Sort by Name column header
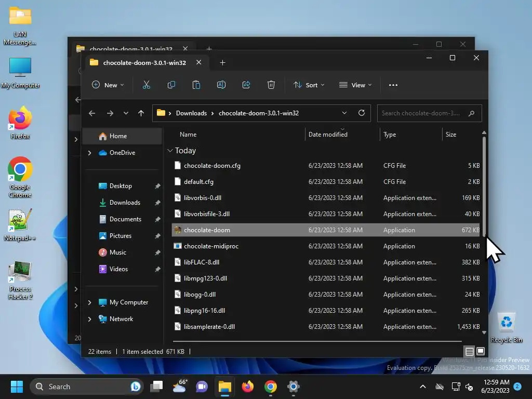This screenshot has height=399, width=532. 188,135
